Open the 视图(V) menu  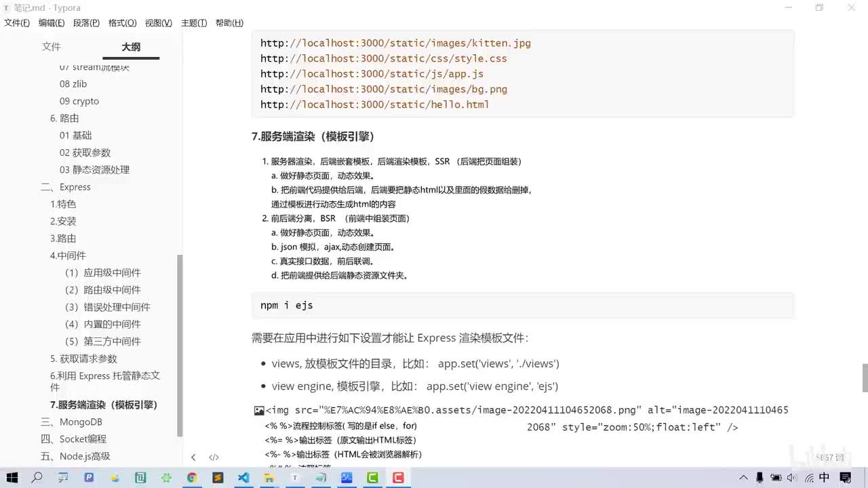pyautogui.click(x=158, y=23)
